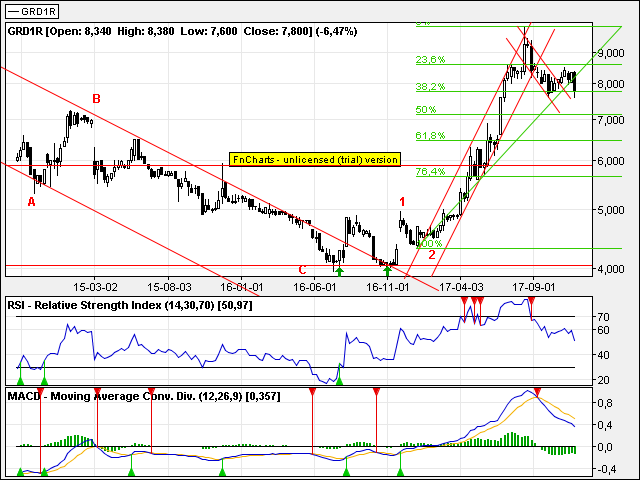640x480 pixels.
Task: Click the MACD green buy marker near 16-11-01
Action: tap(400, 472)
